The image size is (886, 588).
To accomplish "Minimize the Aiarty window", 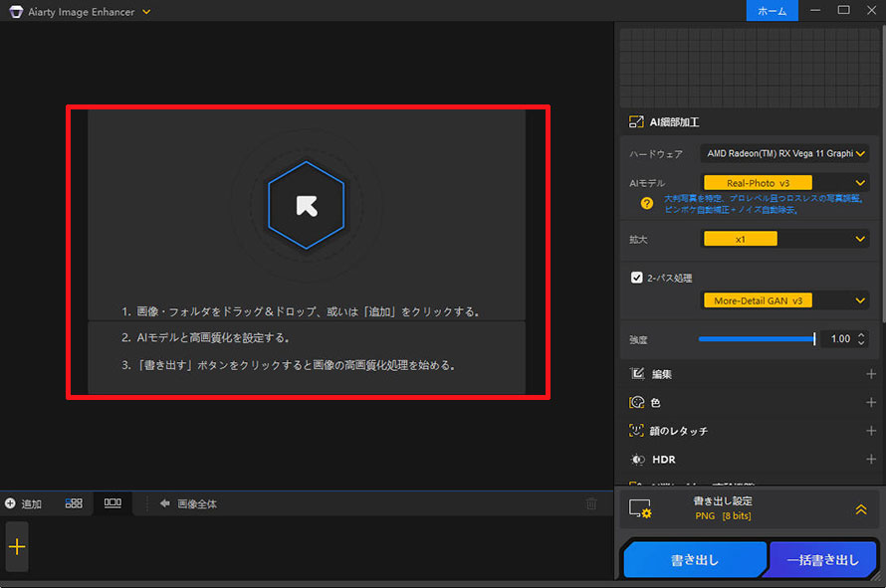I will click(814, 10).
